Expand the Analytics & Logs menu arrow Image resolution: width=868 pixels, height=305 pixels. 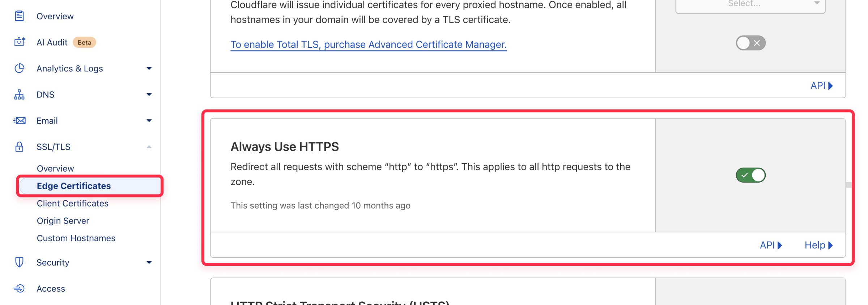(x=149, y=68)
